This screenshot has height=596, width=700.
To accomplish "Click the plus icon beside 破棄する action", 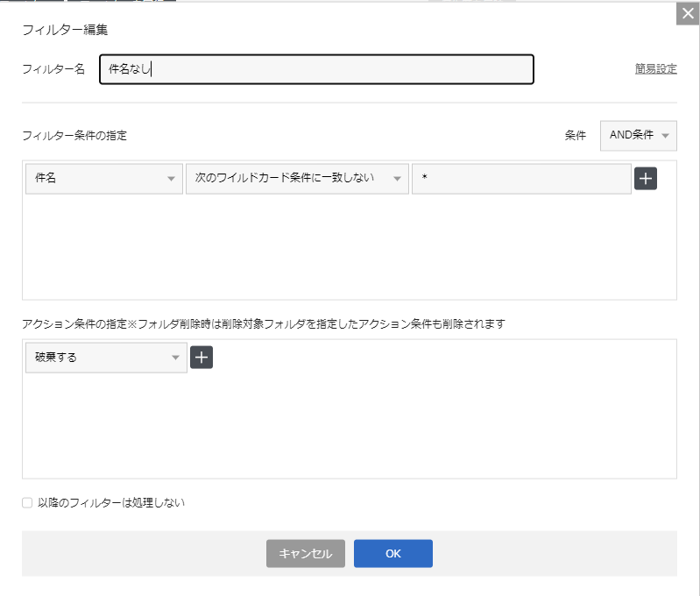I will click(x=202, y=358).
